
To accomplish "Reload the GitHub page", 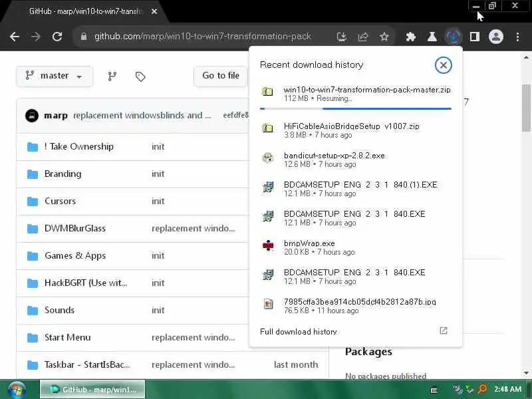I will pos(57,37).
